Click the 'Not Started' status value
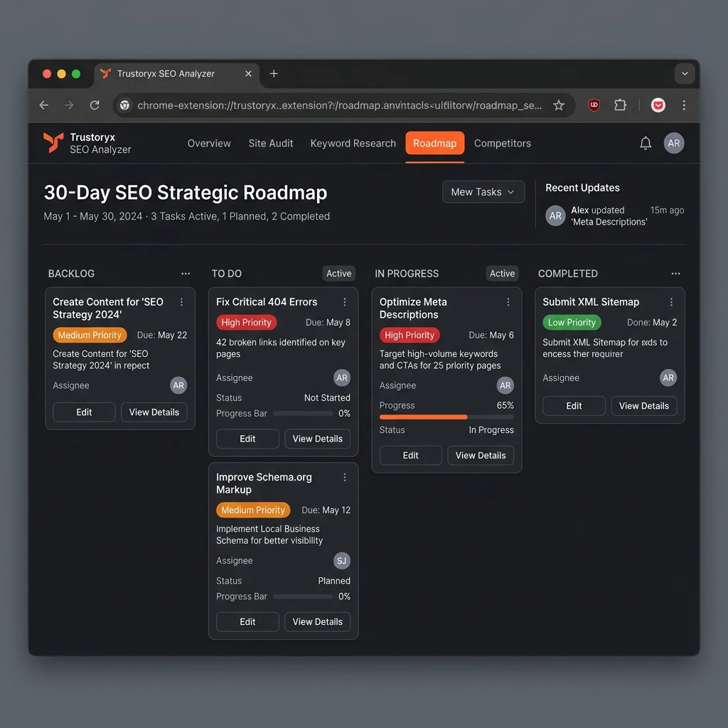Viewport: 728px width, 728px height. coord(327,398)
